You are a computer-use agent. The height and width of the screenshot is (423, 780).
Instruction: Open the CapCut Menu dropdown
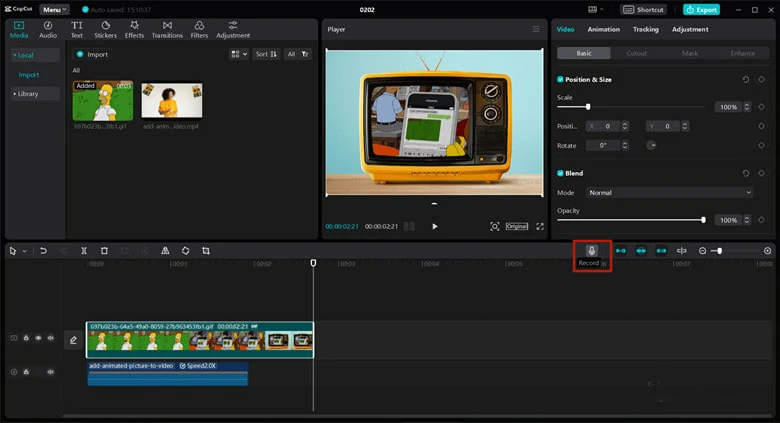[54, 9]
